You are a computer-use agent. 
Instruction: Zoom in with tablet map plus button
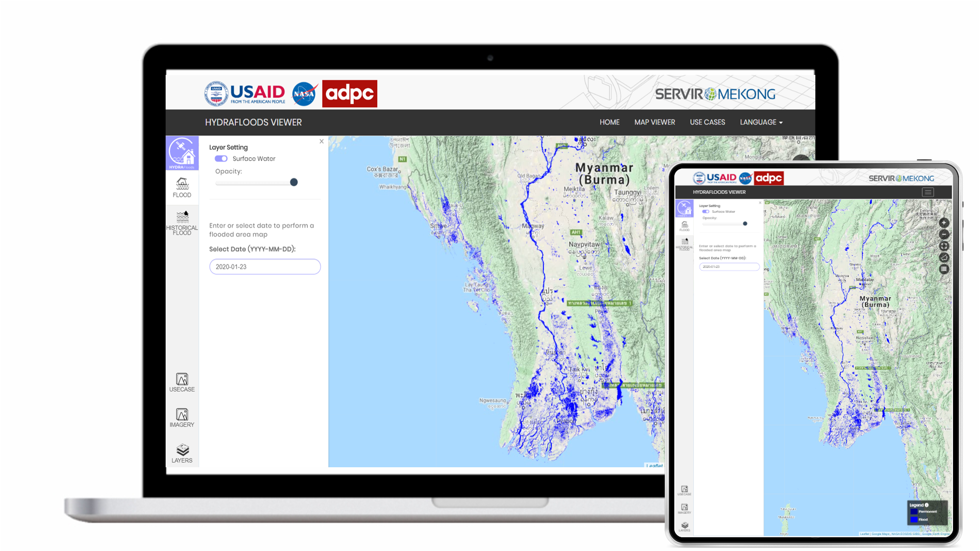point(944,223)
